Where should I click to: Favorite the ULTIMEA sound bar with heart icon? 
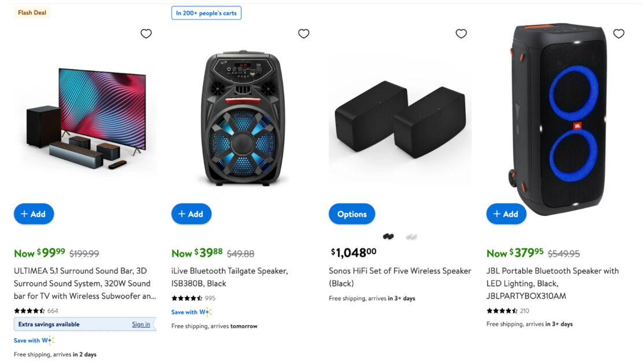146,34
